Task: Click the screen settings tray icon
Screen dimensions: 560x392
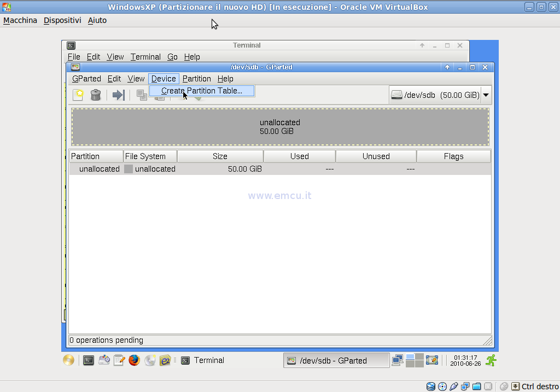Action: (x=432, y=360)
